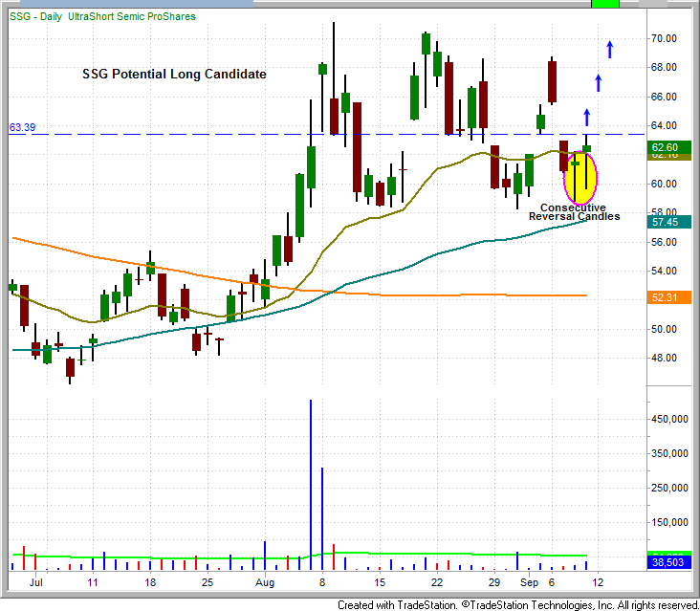Image resolution: width=700 pixels, height=611 pixels.
Task: Click the latest green candle beside the yellow oval
Action: click(x=586, y=149)
